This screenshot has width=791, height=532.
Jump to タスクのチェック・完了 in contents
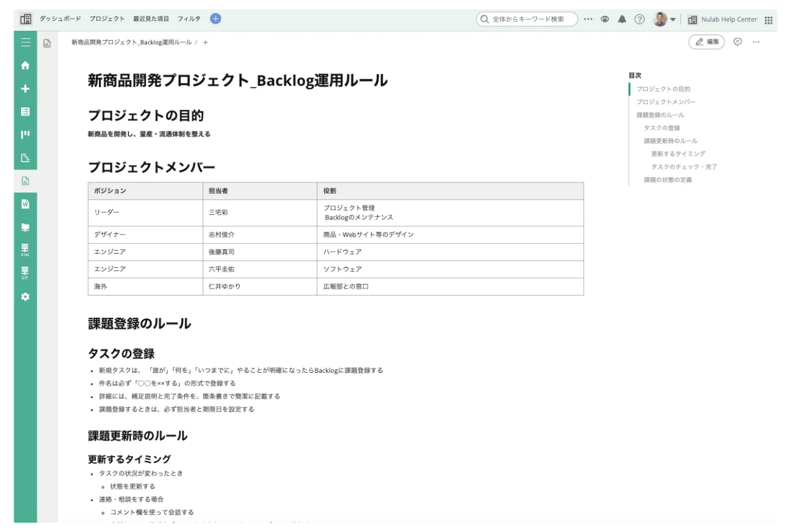click(x=684, y=167)
